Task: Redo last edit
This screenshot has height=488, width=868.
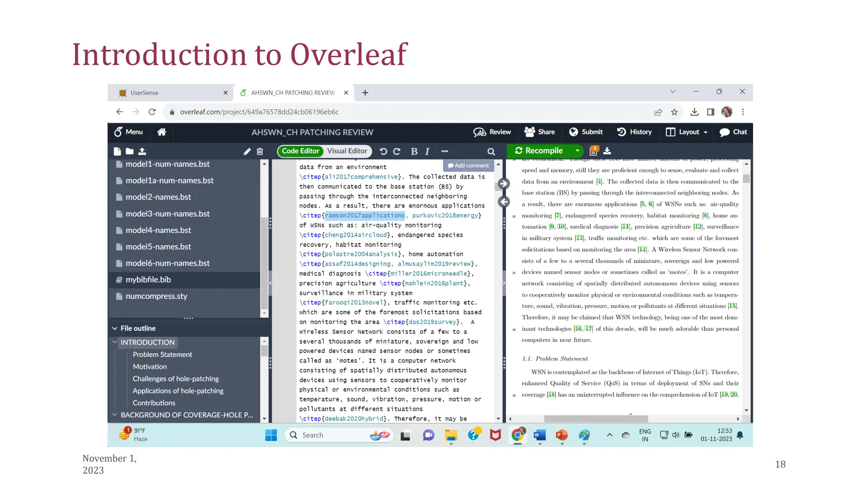Action: 397,151
